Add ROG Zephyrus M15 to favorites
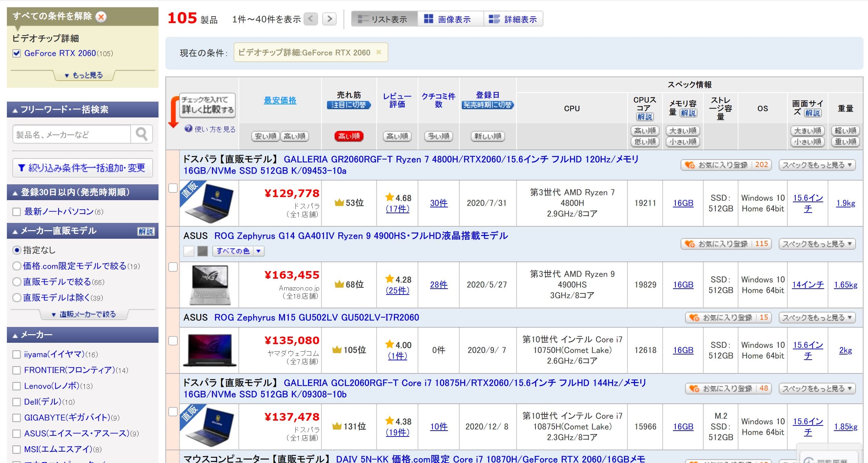 (728, 318)
